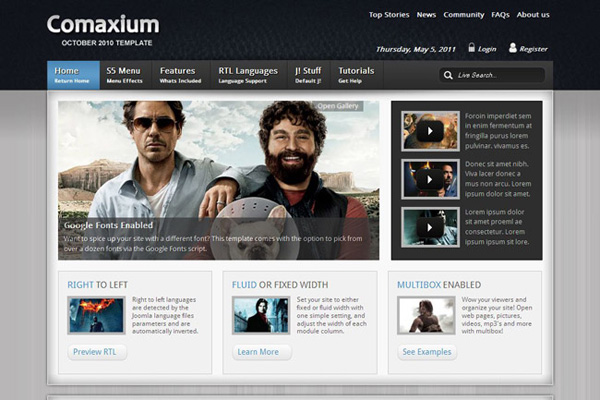Go to the About us page

pos(533,15)
